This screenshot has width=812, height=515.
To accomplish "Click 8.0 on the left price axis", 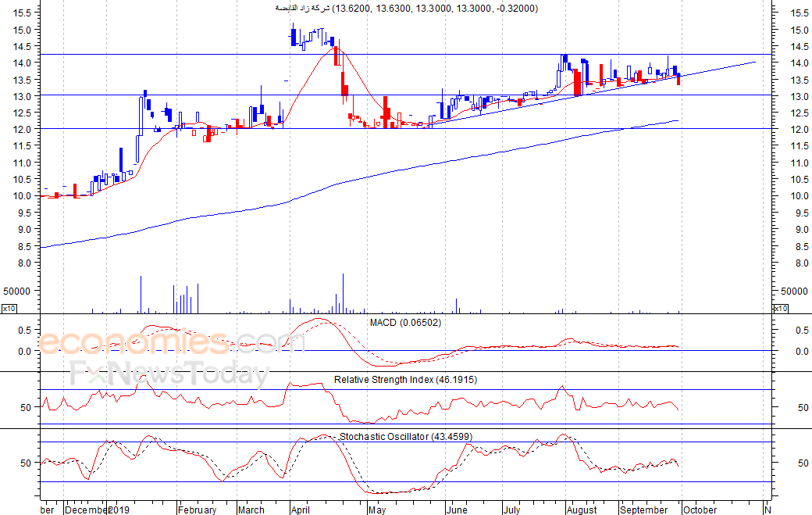I will tap(24, 263).
